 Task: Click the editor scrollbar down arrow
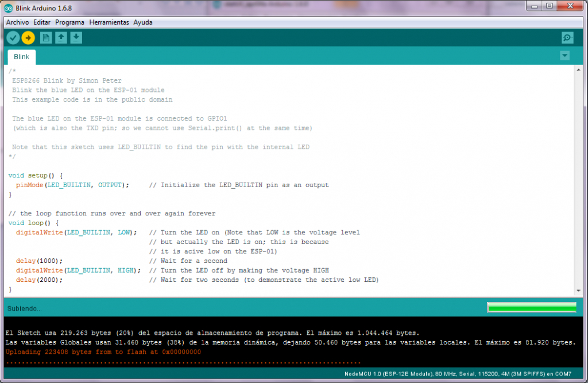(x=579, y=291)
